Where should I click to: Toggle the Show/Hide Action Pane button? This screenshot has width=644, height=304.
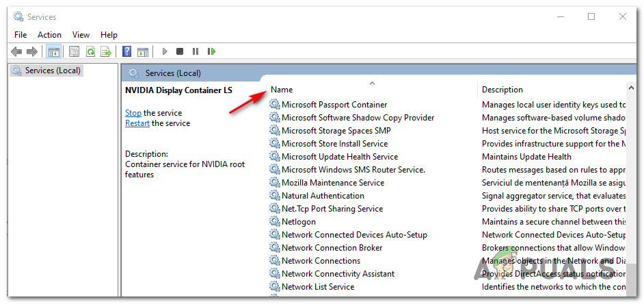[x=143, y=51]
